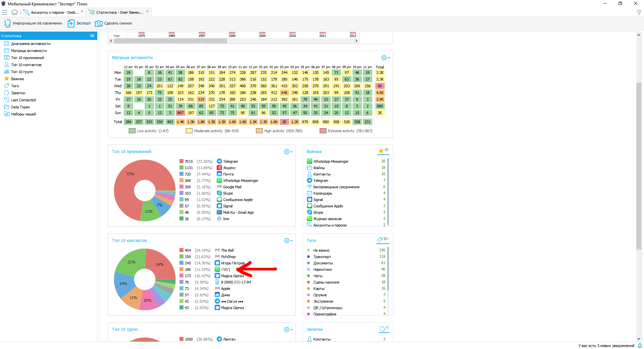This screenshot has height=349, width=644.
Task: Open the Топ 10 приложений panel settings gear
Action: 288,152
